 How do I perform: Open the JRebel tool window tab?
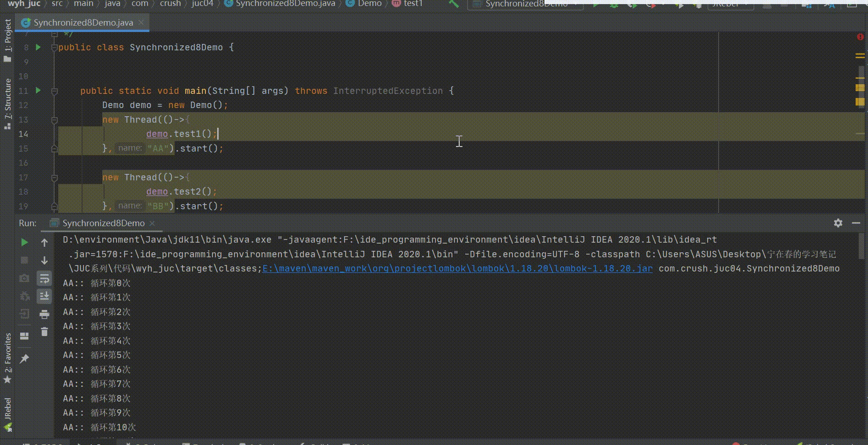click(x=7, y=415)
